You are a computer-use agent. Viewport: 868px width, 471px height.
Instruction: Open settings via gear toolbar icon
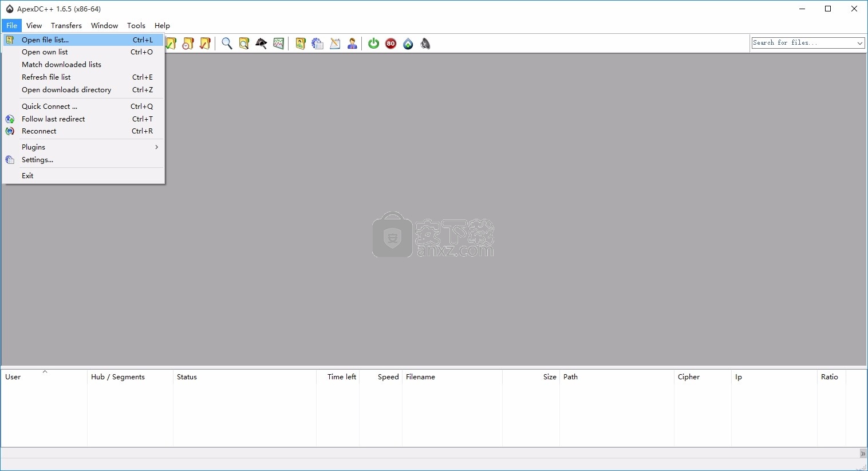[318, 44]
